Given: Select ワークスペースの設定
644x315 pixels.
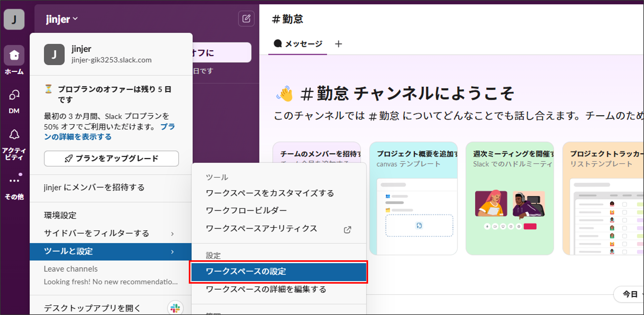Looking at the screenshot, I should point(279,271).
